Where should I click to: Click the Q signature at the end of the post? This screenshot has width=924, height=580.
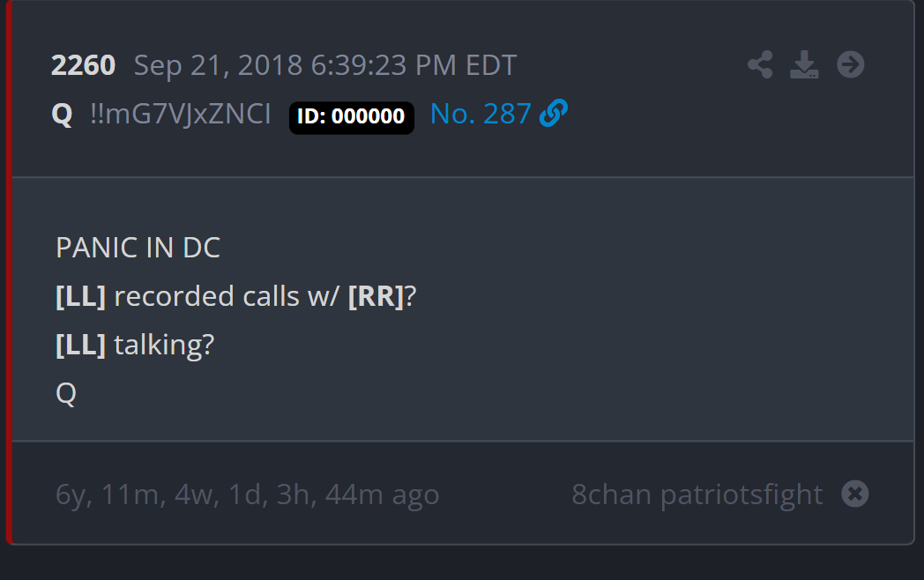click(x=66, y=394)
